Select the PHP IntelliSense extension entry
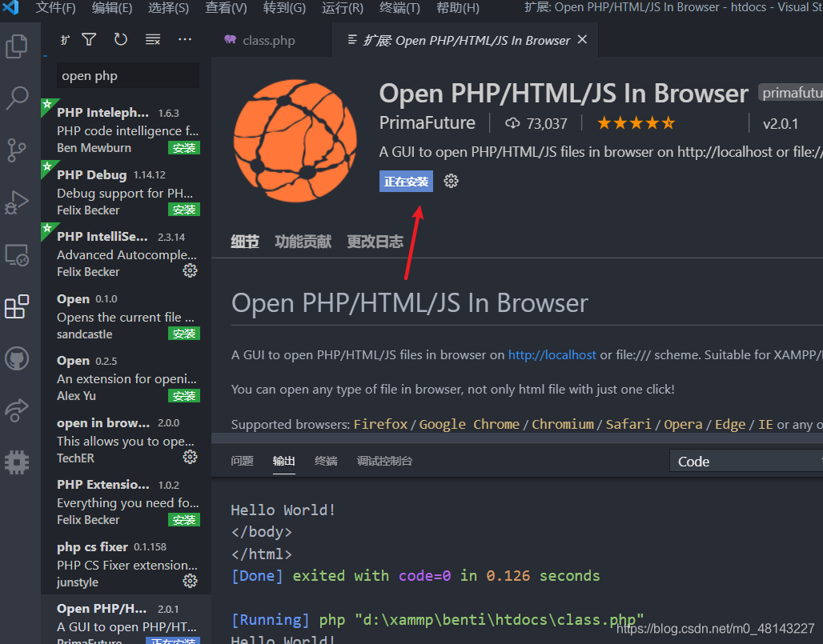The height and width of the screenshot is (644, 823). tap(126, 254)
